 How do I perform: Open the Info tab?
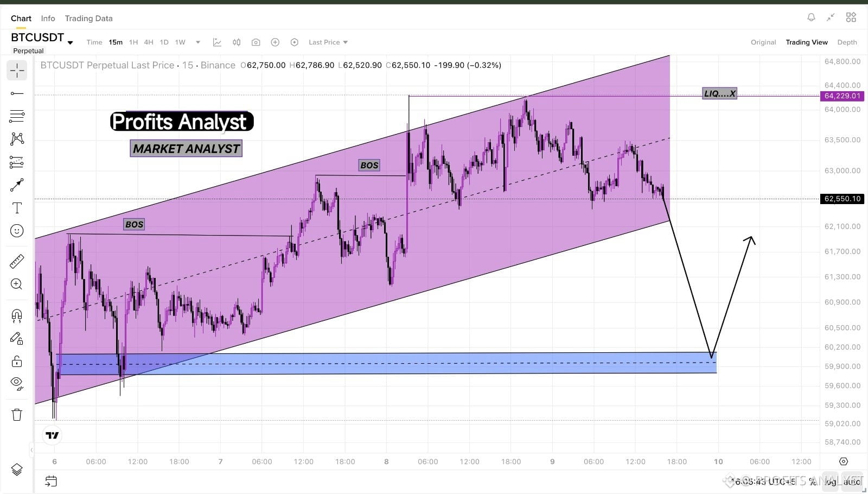pyautogui.click(x=48, y=18)
